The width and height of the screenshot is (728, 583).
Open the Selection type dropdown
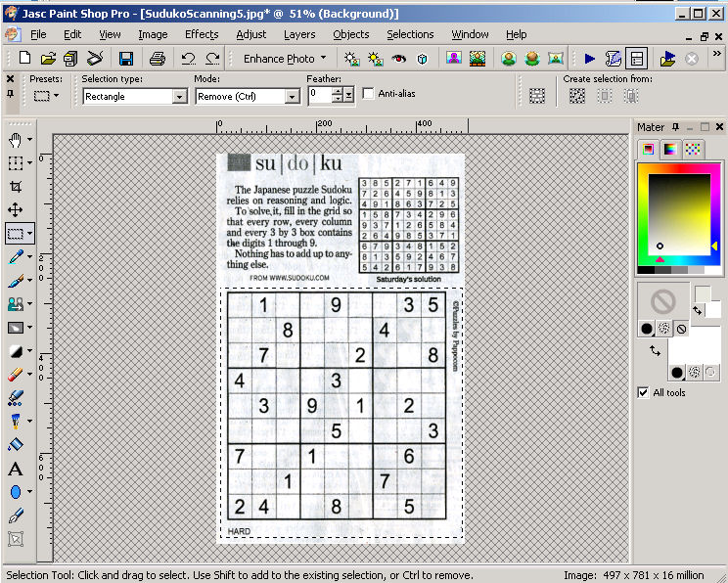(179, 97)
